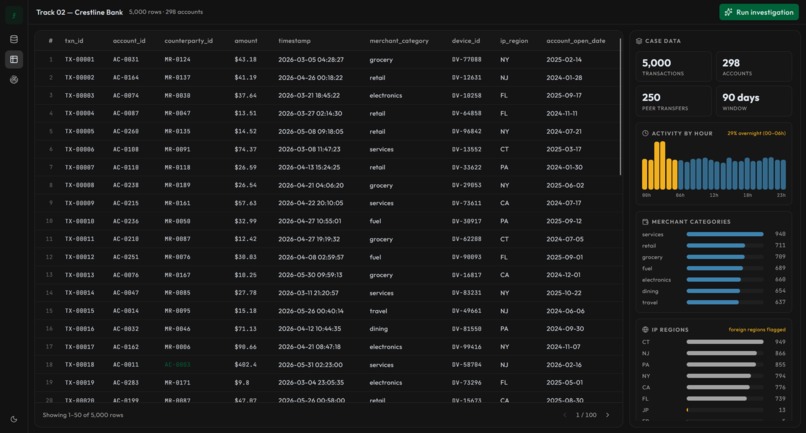Screen dimensions: 806x433
Task: Click timestamp 2026-04-13 15:24:25
Action: click(x=309, y=168)
